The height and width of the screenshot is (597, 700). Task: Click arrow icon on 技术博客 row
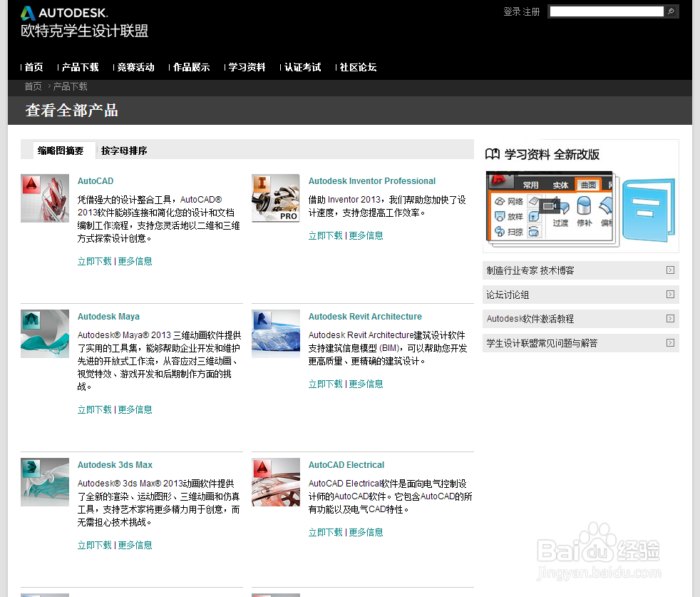(x=670, y=270)
